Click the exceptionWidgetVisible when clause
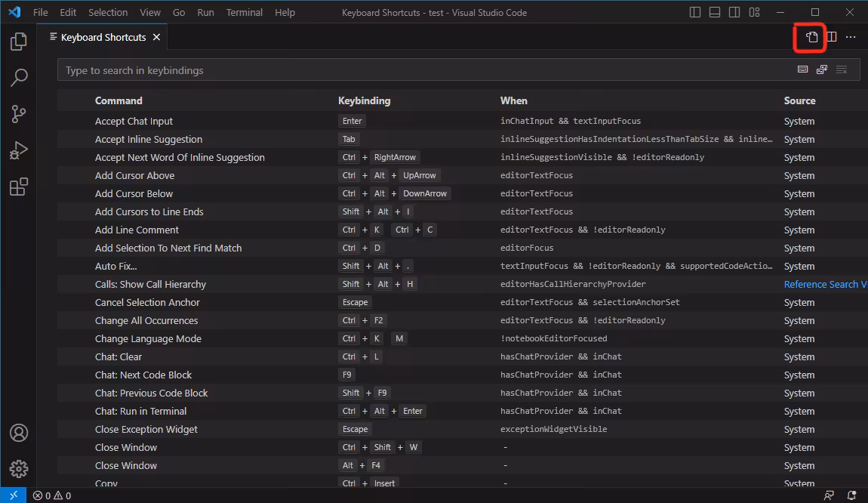Image resolution: width=868 pixels, height=503 pixels. (x=553, y=429)
